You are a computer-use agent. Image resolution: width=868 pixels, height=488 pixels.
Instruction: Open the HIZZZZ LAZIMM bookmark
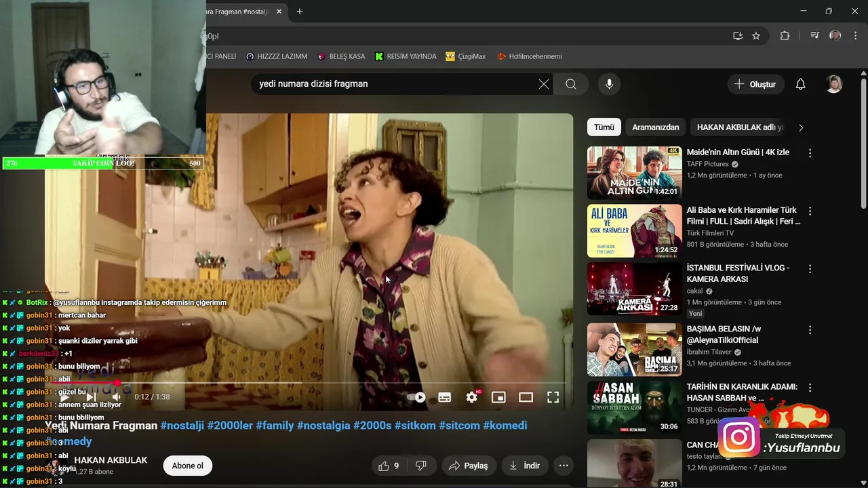coord(277,56)
